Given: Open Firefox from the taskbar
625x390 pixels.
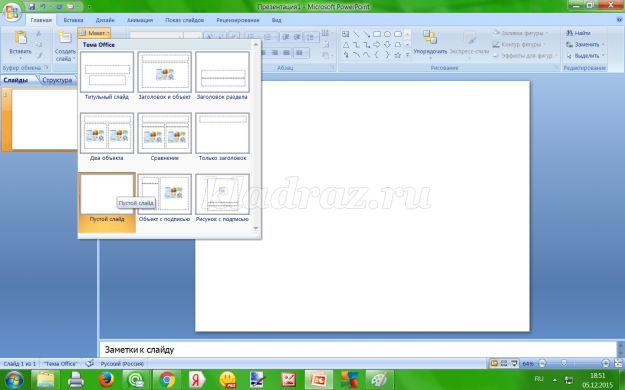Looking at the screenshot, I should 106,380.
